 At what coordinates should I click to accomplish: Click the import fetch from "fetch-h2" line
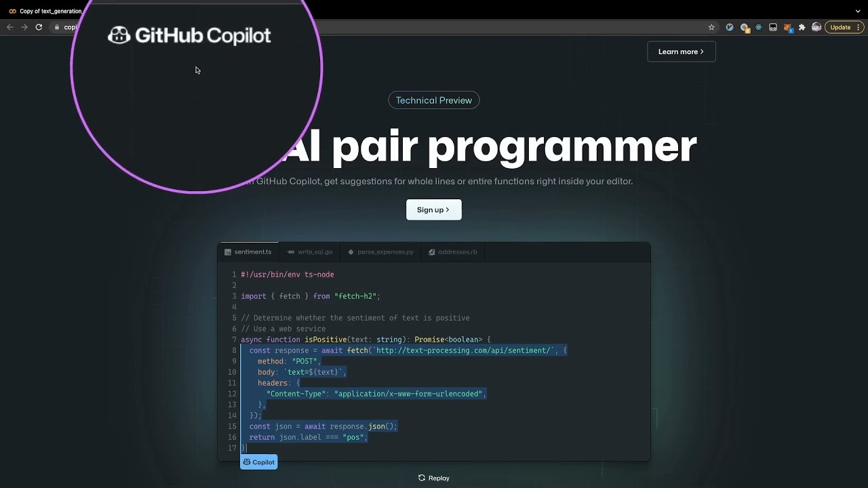point(311,296)
